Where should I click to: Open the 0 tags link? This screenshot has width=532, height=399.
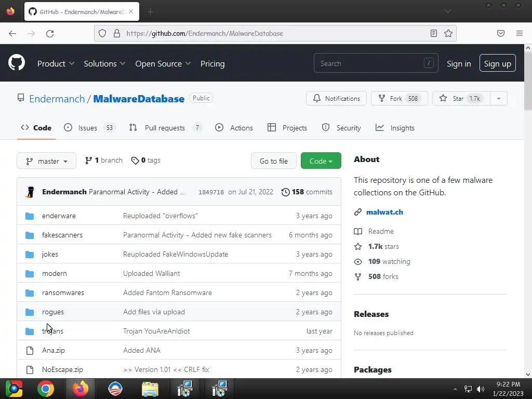coord(146,161)
